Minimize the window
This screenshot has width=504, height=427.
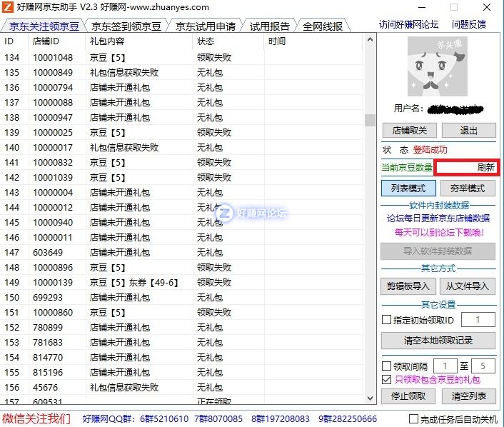(x=422, y=7)
